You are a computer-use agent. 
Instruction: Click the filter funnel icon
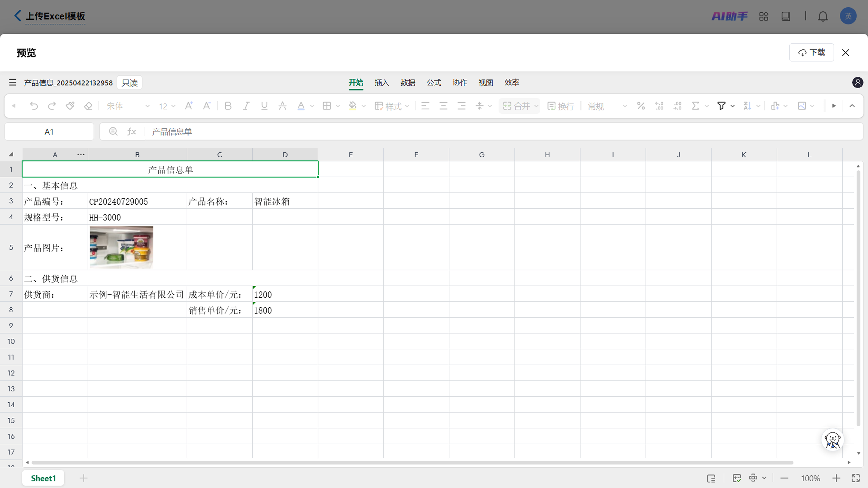[721, 106]
